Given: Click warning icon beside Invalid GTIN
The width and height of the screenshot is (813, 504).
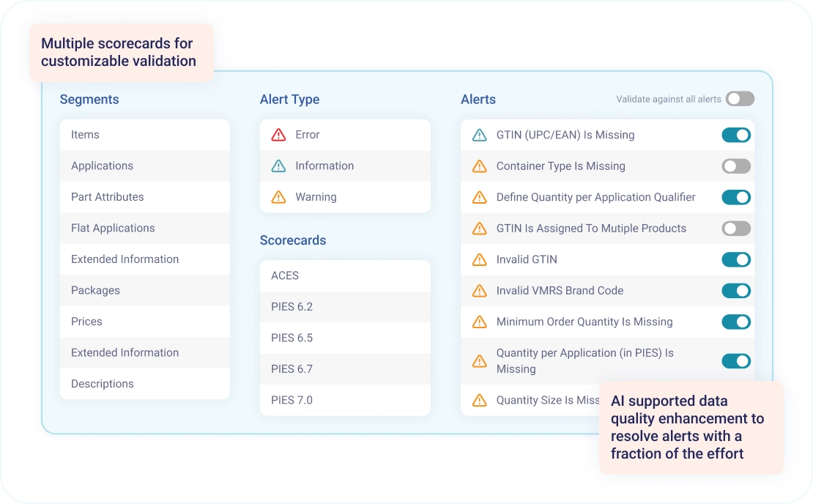Looking at the screenshot, I should coord(479,259).
